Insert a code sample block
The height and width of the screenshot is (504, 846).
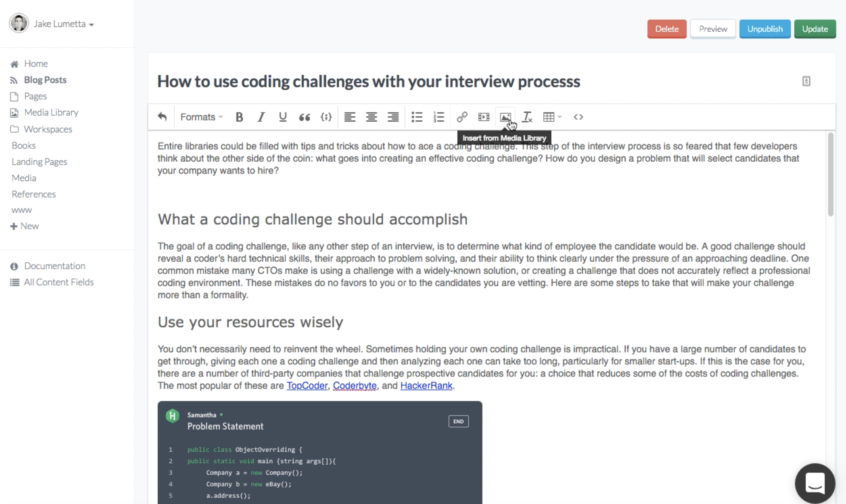tap(326, 117)
